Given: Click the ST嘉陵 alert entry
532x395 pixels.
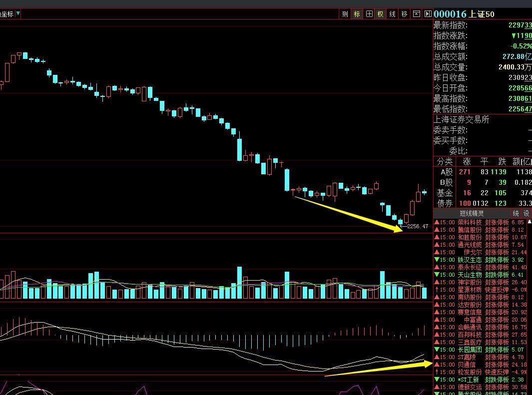Looking at the screenshot, I should [480, 357].
